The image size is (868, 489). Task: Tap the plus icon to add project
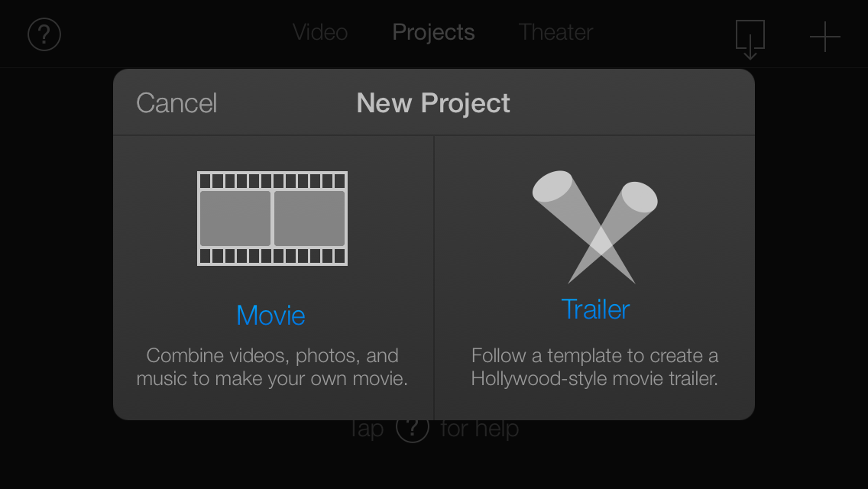point(824,37)
